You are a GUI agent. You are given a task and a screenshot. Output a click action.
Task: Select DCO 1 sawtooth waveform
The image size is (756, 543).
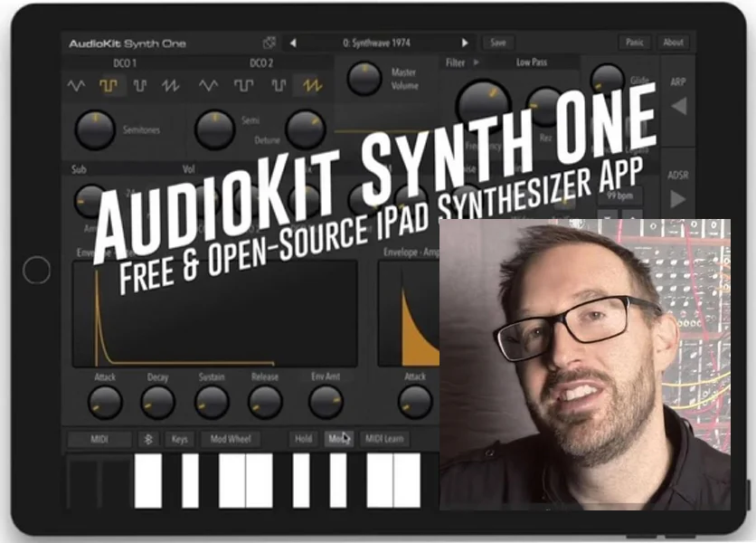(171, 86)
